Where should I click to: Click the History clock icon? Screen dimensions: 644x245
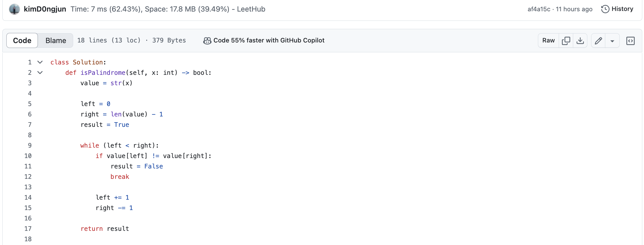coord(605,9)
